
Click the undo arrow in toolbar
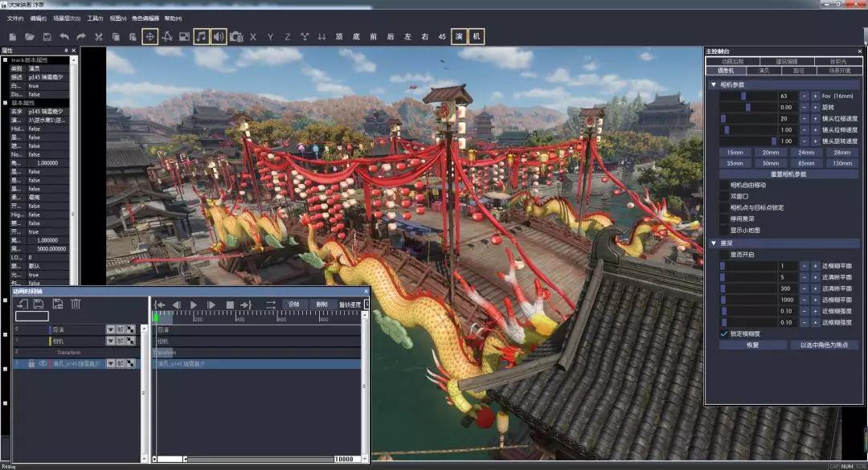[x=63, y=37]
